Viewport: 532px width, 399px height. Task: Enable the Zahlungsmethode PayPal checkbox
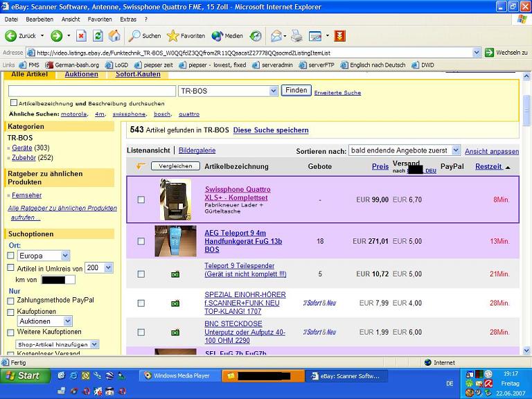click(x=10, y=300)
